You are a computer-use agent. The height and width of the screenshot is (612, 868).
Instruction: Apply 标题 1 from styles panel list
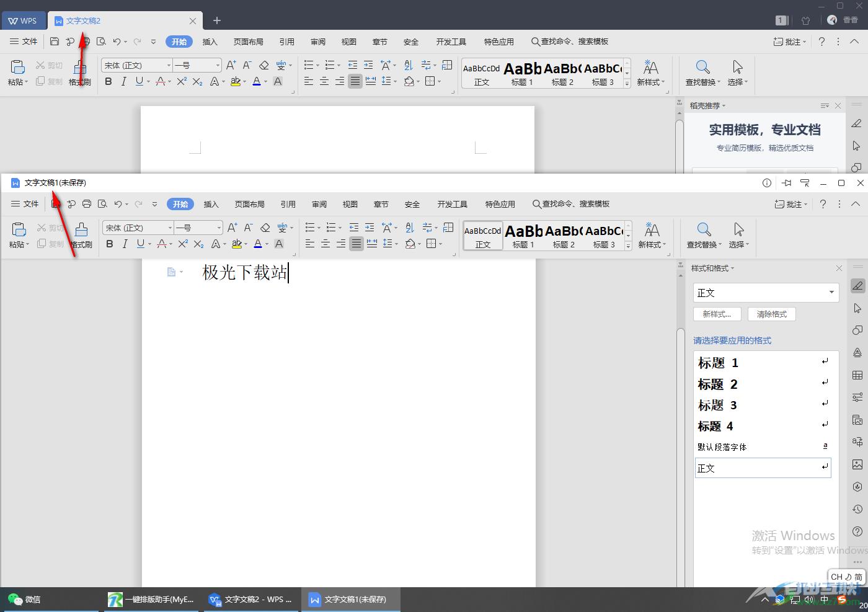[x=763, y=363]
